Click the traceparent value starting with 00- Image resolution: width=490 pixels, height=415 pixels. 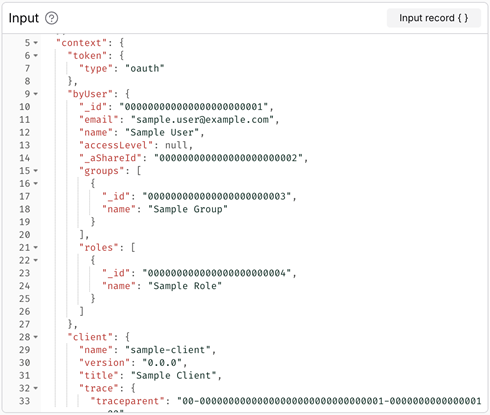(x=329, y=401)
